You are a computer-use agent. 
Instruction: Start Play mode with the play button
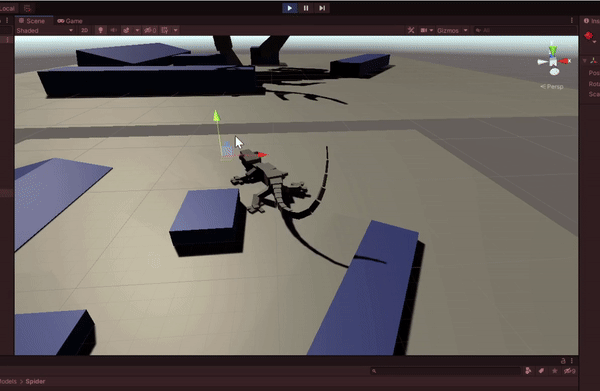pos(290,8)
